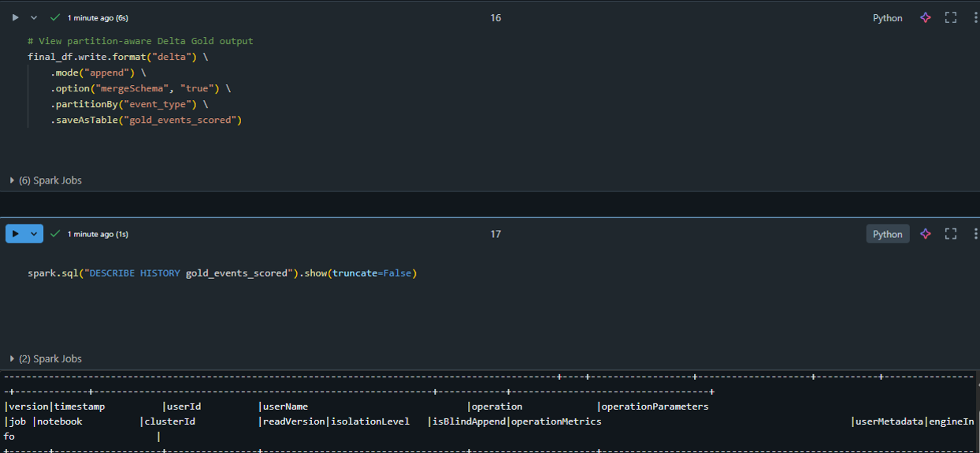
Task: Click the isBlindAppend column header in output
Action: point(470,421)
